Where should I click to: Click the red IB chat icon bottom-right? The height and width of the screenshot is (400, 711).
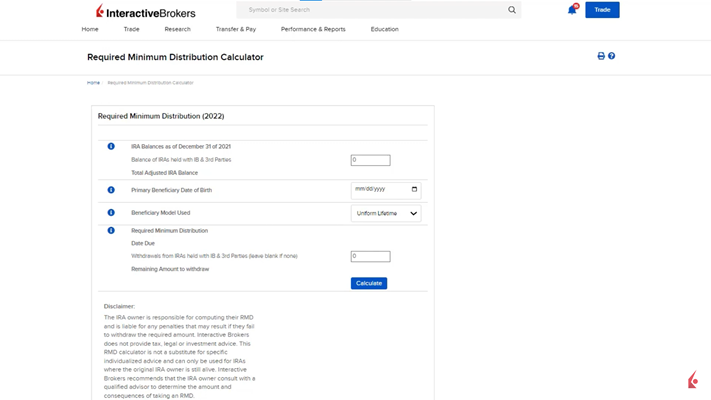[692, 380]
